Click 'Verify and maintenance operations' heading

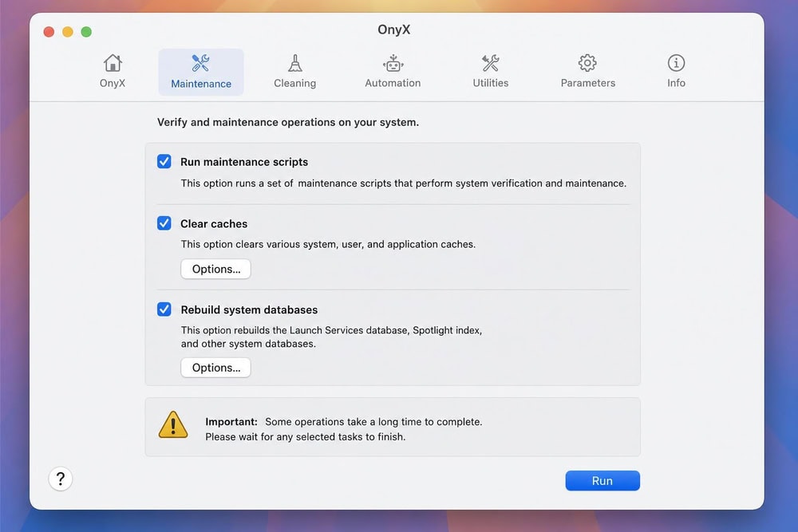(x=288, y=122)
